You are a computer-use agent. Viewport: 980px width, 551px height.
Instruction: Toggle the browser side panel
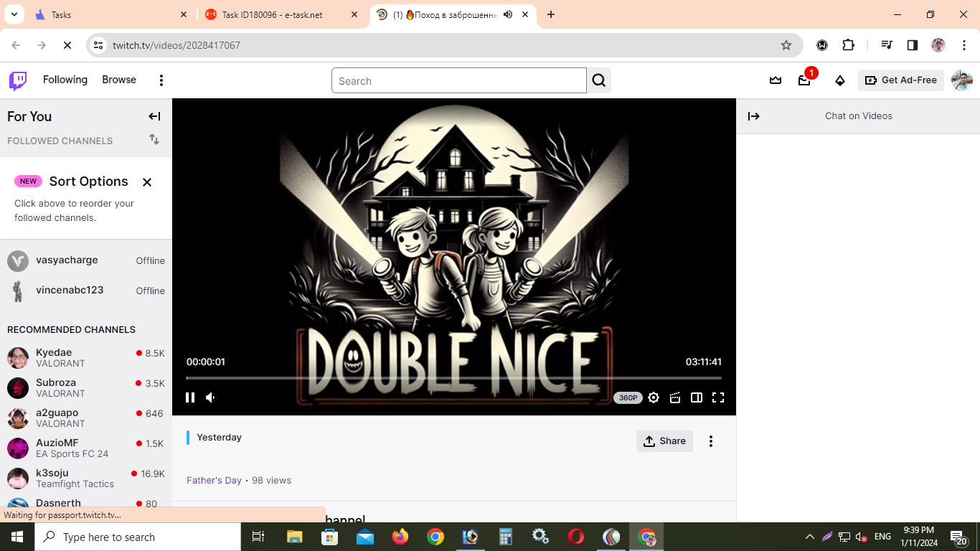coord(913,45)
